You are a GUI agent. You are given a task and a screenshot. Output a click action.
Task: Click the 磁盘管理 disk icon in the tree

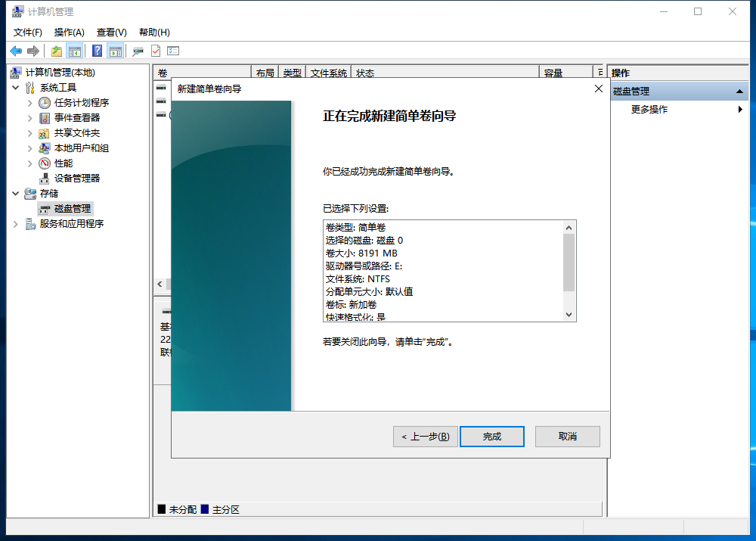pos(44,209)
